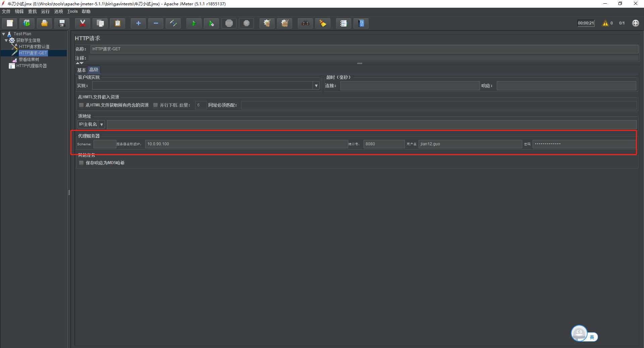Open the 运行 menu
The height and width of the screenshot is (348, 644).
tap(45, 11)
